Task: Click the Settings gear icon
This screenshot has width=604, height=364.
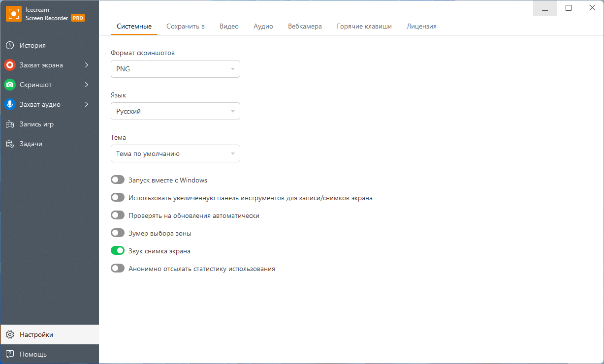Action: (9, 334)
